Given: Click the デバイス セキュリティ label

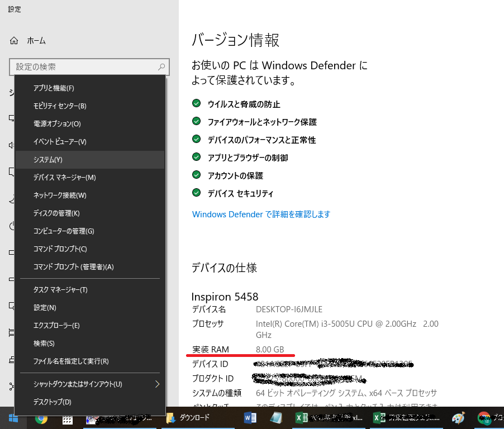Looking at the screenshot, I should [x=240, y=193].
